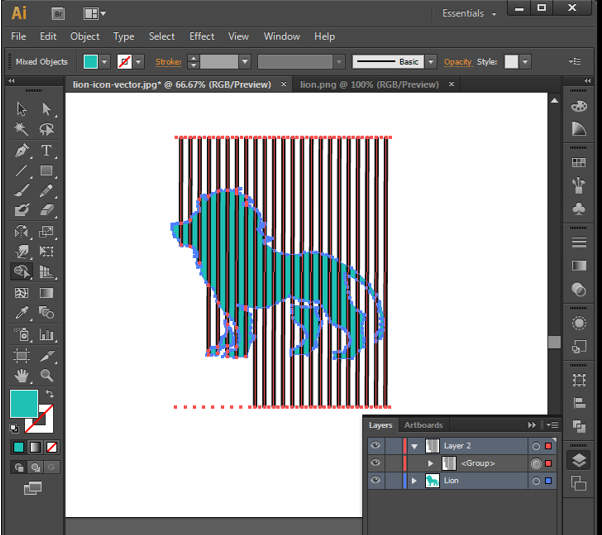The width and height of the screenshot is (602, 535).
Task: Click the Opacity link in control bar
Action: [x=458, y=62]
